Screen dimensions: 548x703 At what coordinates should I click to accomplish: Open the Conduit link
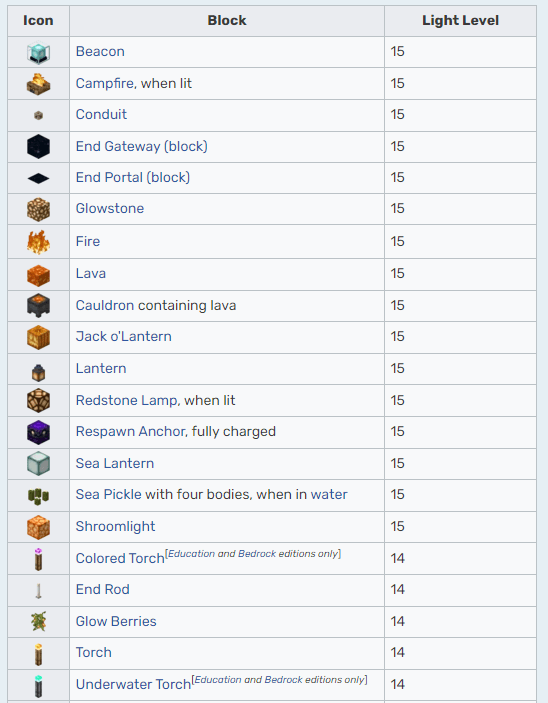(x=101, y=114)
